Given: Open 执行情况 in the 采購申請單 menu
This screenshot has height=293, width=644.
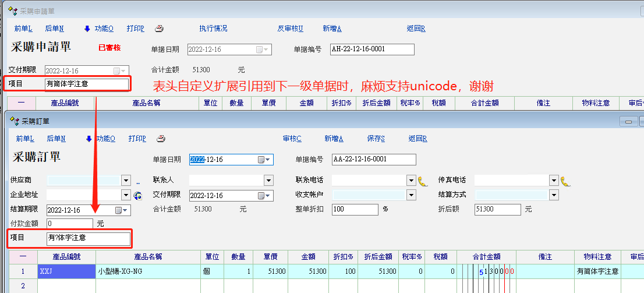Looking at the screenshot, I should [x=213, y=29].
